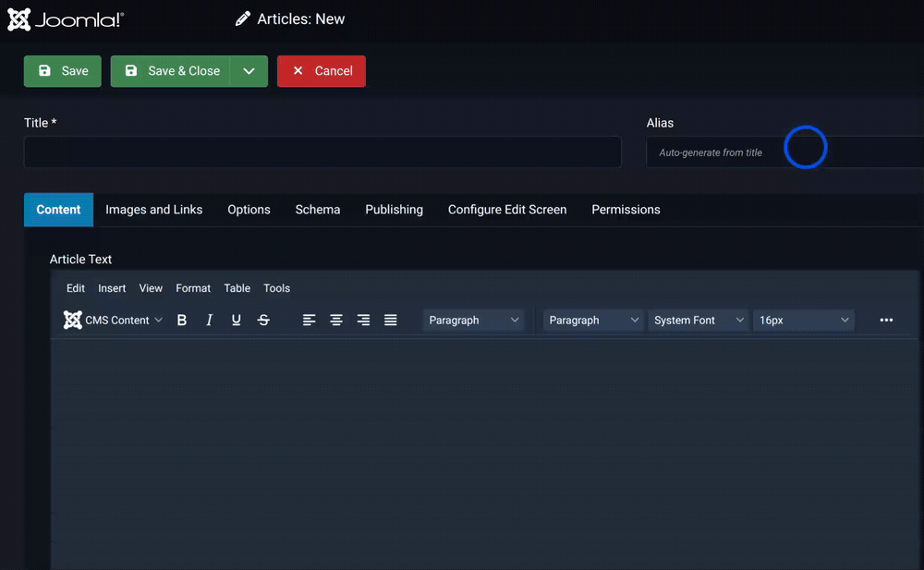Viewport: 924px width, 570px height.
Task: Reveal more toolbar options with ellipsis
Action: pyautogui.click(x=886, y=320)
